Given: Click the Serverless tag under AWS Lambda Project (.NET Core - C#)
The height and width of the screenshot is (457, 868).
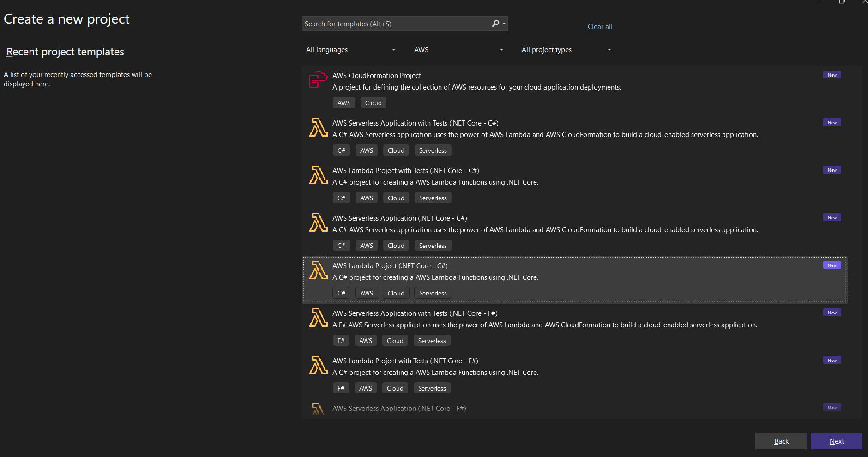Looking at the screenshot, I should [433, 293].
